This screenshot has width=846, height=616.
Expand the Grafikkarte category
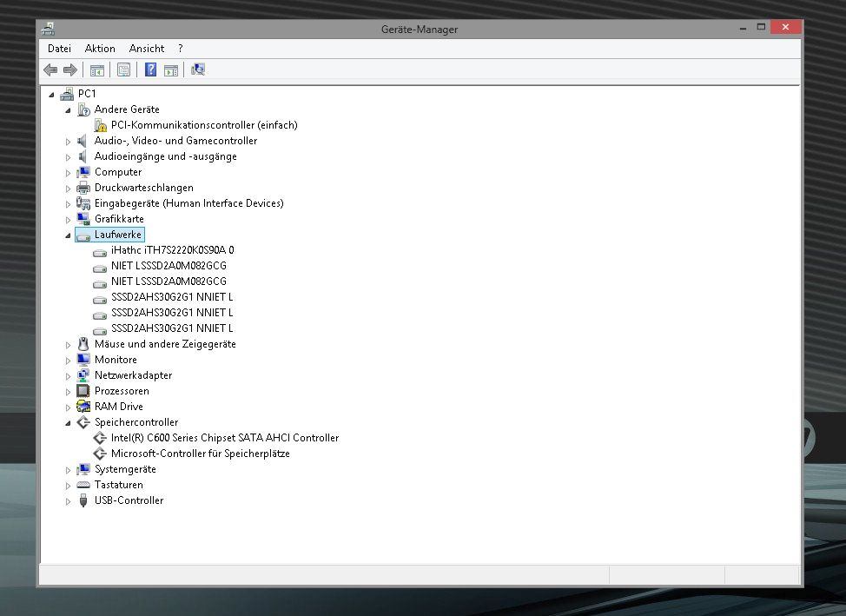68,220
